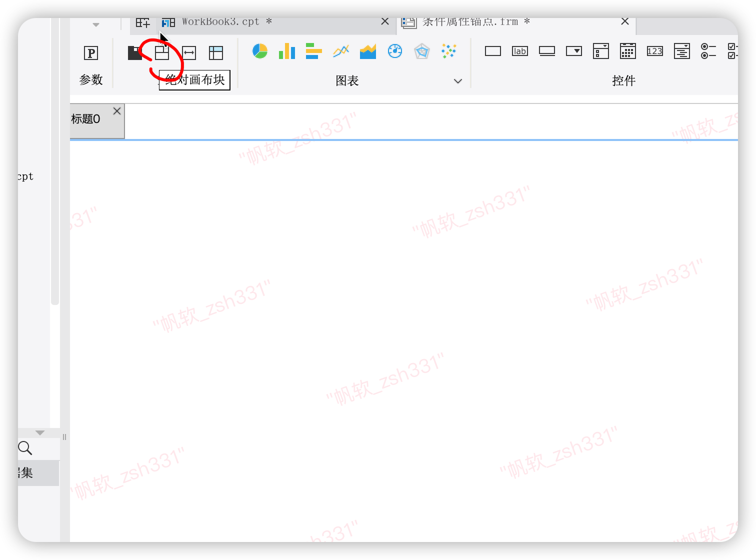Insert a radar chart

[x=422, y=51]
